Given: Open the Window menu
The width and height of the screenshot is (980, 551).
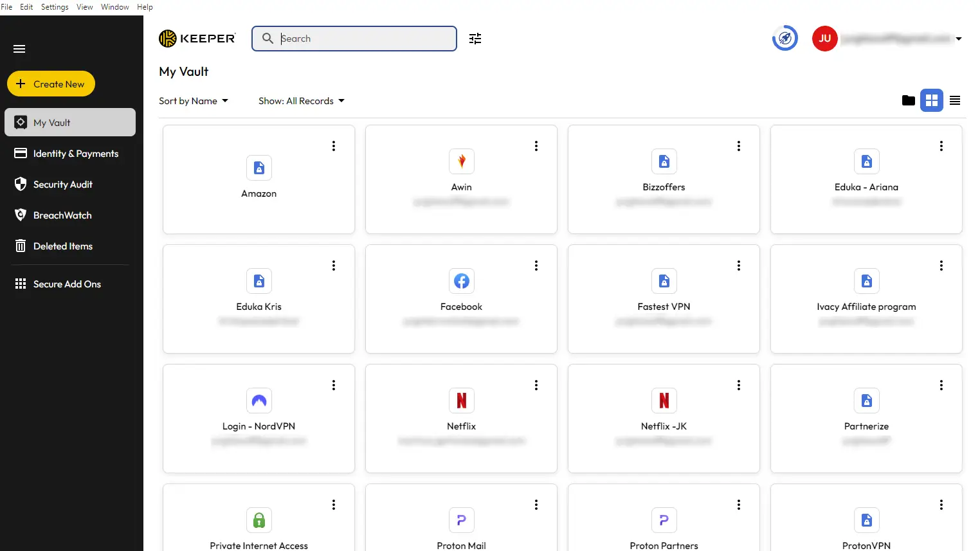Looking at the screenshot, I should coord(115,7).
